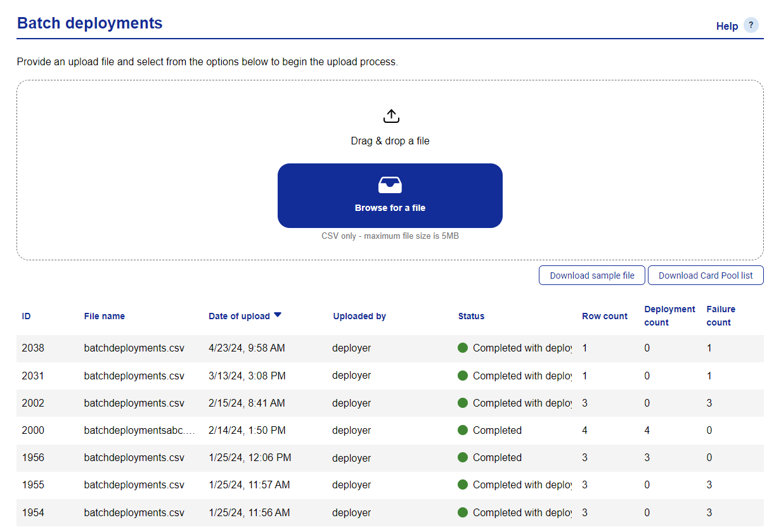Click upload date 4/23/24, 9:58 AM
Viewport: 774px width, 532px height.
coord(247,348)
